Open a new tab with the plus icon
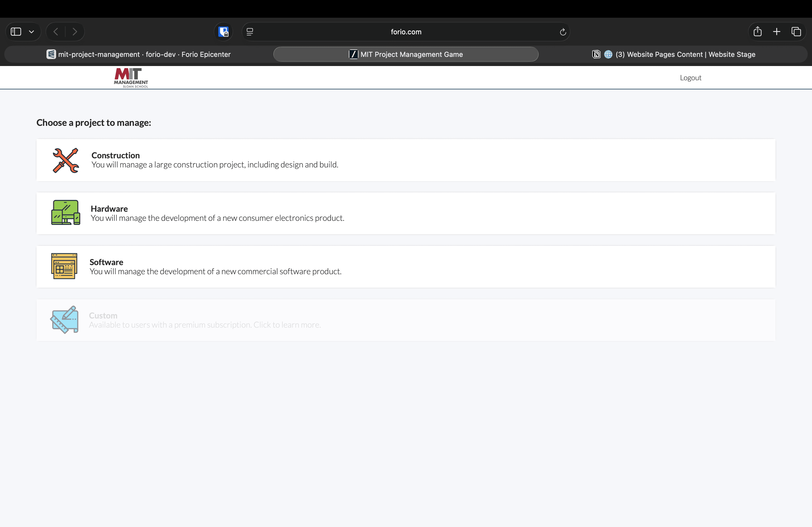This screenshot has height=527, width=812. point(777,32)
